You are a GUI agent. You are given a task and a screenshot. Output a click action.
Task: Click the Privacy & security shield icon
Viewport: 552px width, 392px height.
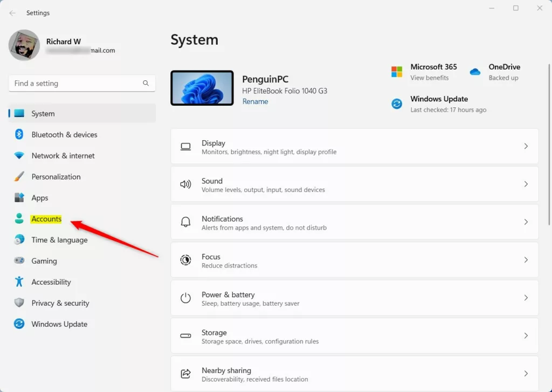(19, 303)
